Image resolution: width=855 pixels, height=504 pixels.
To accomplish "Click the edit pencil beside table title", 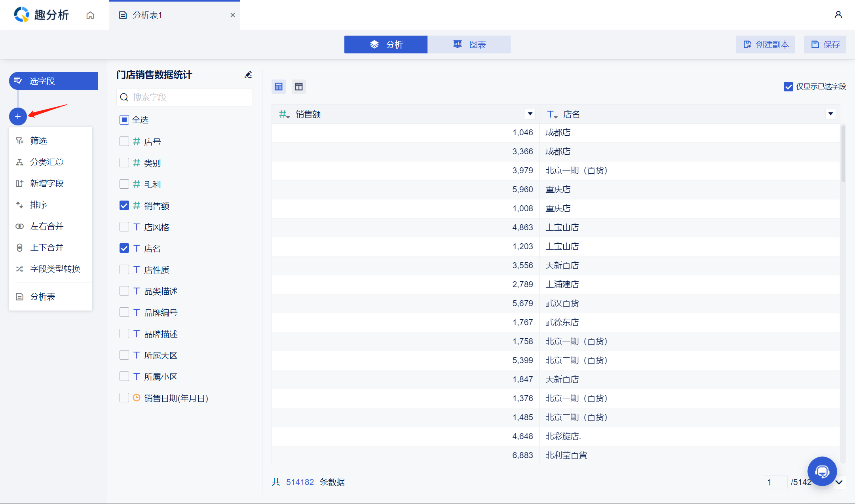I will 248,75.
